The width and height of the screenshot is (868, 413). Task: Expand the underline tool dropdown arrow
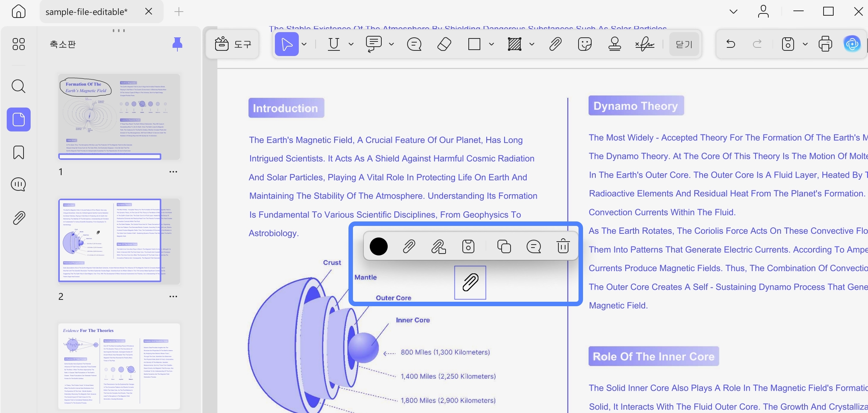pyautogui.click(x=351, y=44)
